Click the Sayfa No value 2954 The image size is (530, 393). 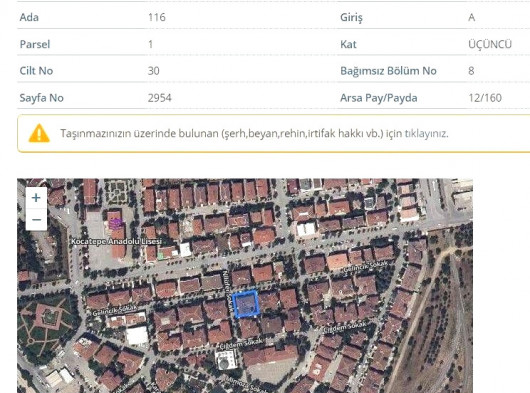point(160,98)
